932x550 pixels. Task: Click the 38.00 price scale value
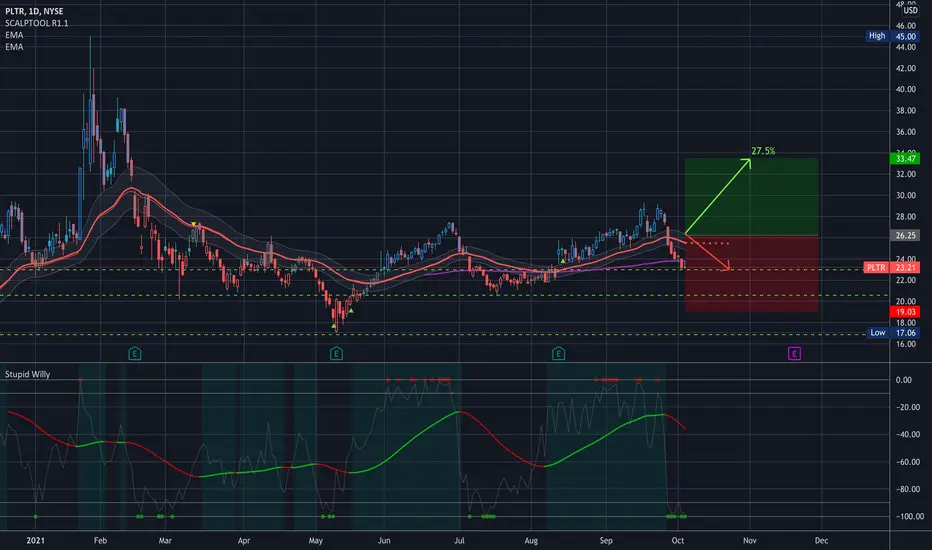click(905, 111)
